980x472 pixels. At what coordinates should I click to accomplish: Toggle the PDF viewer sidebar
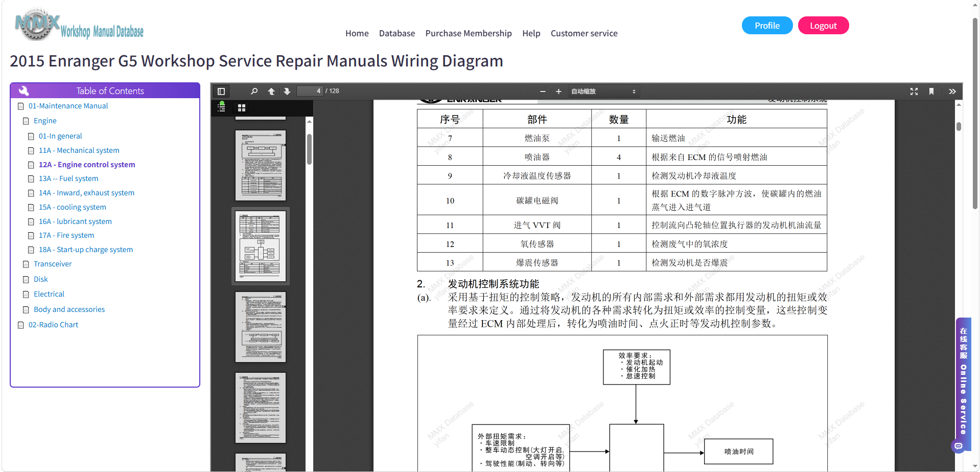coord(221,91)
